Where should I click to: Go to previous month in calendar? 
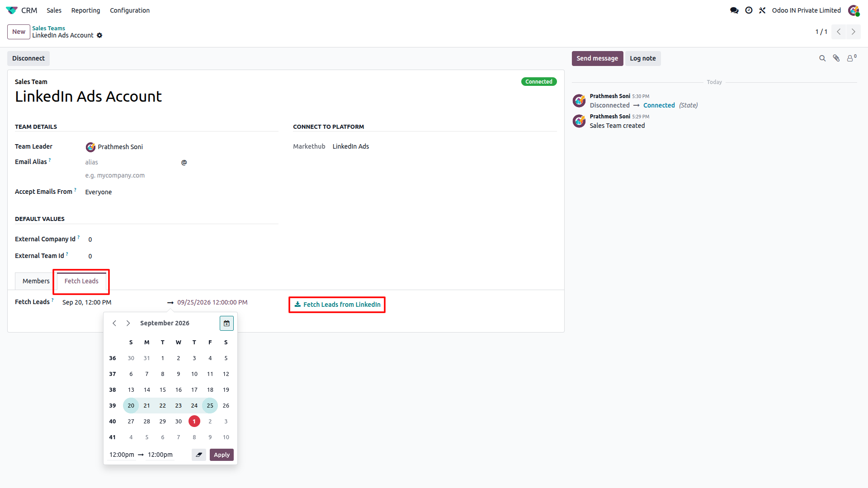tap(114, 323)
